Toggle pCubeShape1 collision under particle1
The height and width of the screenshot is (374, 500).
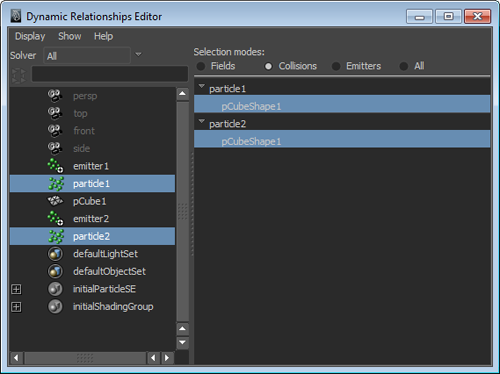coord(342,104)
